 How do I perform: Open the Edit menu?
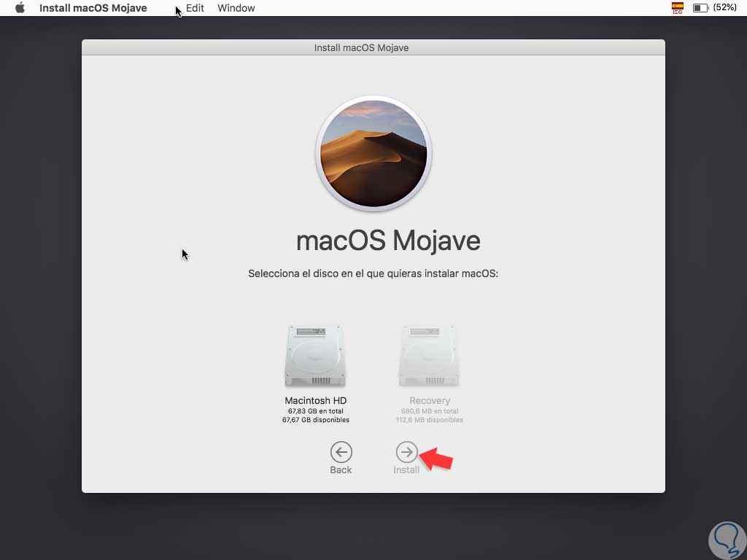pos(195,8)
